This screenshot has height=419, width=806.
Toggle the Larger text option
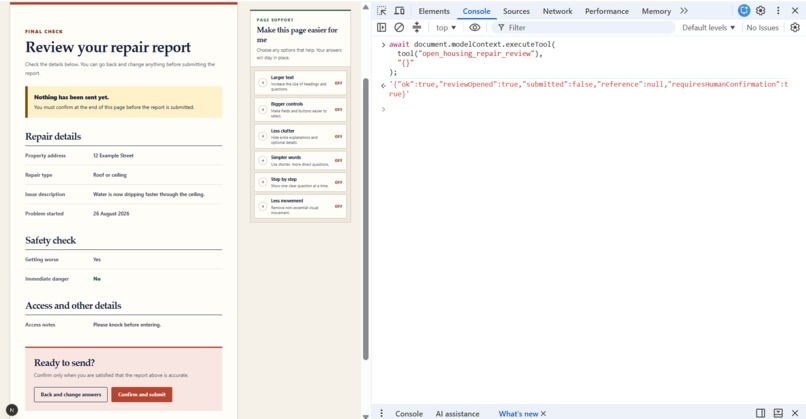pos(300,83)
